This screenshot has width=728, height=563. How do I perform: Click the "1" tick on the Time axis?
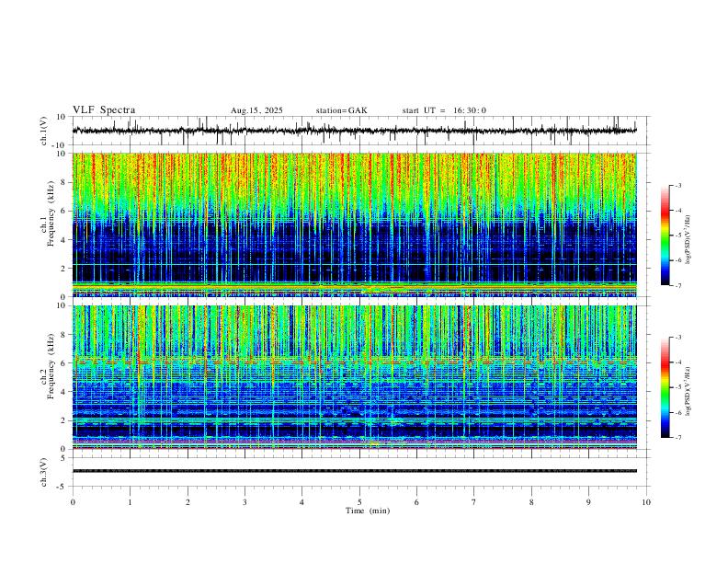130,502
